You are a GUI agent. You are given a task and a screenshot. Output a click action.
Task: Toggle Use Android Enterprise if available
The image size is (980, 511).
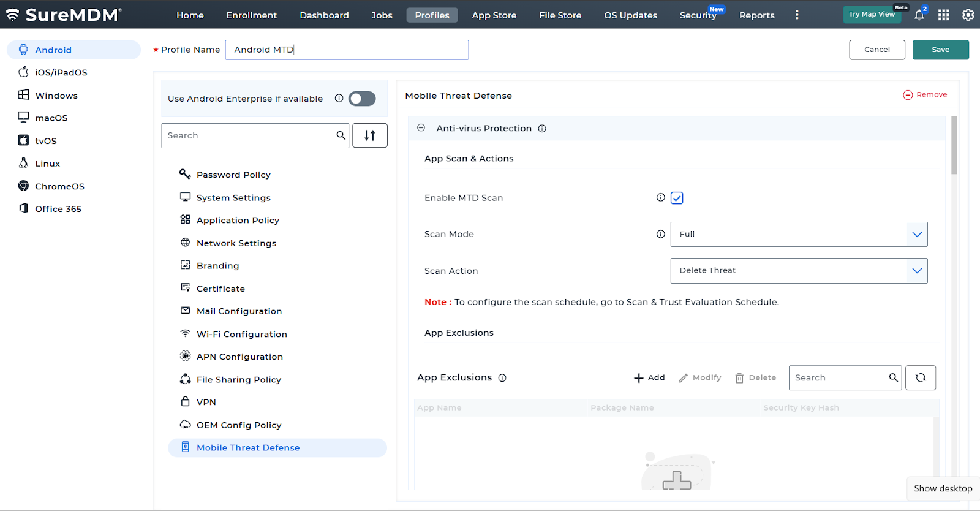[362, 99]
